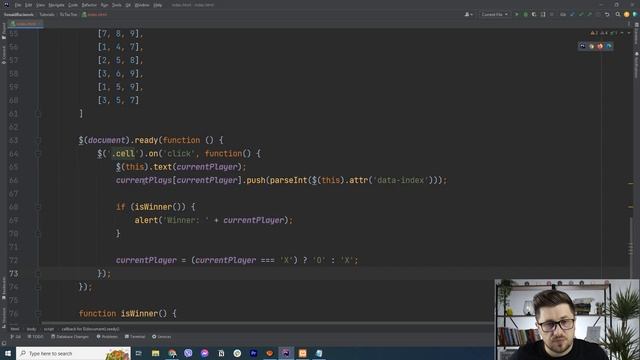Open Task View on the taskbar
The image size is (640, 360).
coord(139,353)
